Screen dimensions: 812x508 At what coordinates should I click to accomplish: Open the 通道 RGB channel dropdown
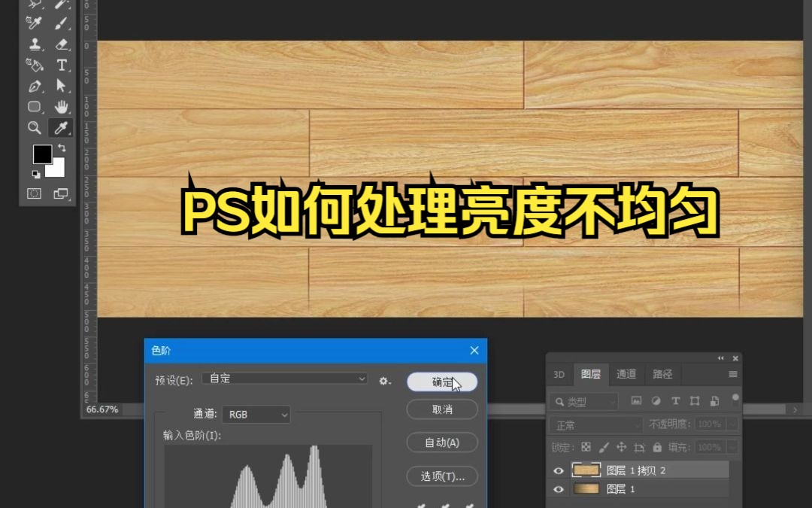[x=256, y=414]
